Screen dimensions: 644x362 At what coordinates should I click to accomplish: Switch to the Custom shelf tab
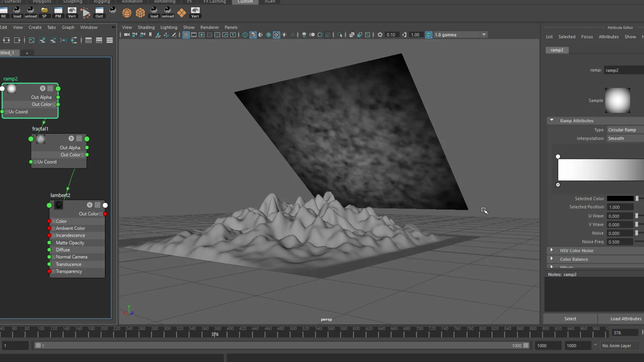point(245,2)
